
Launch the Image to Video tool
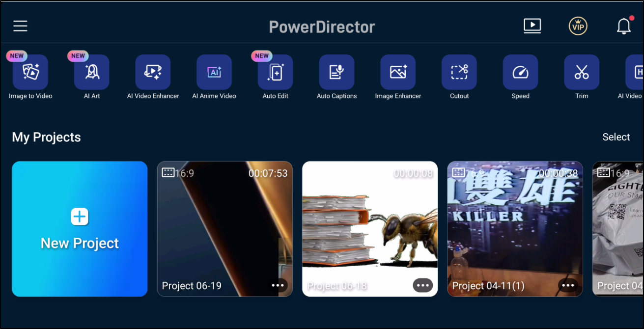(x=30, y=72)
